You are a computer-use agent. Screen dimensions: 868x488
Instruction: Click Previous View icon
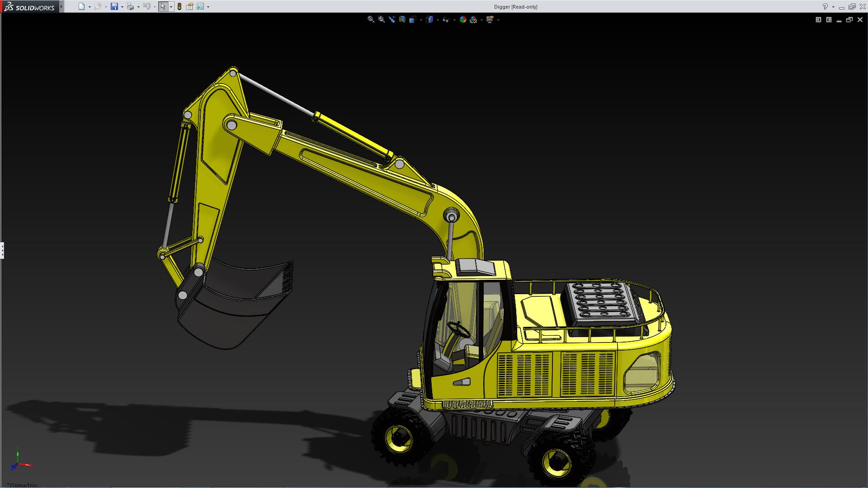point(392,19)
